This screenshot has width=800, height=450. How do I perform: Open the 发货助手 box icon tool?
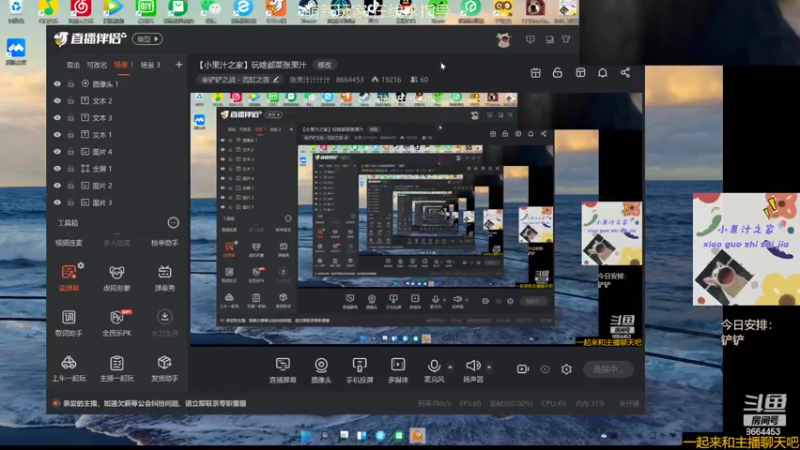click(x=164, y=368)
